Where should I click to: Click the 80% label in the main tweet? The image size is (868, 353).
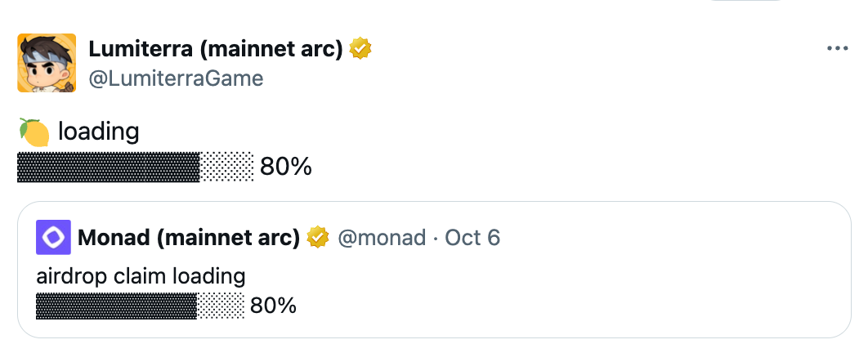286,167
